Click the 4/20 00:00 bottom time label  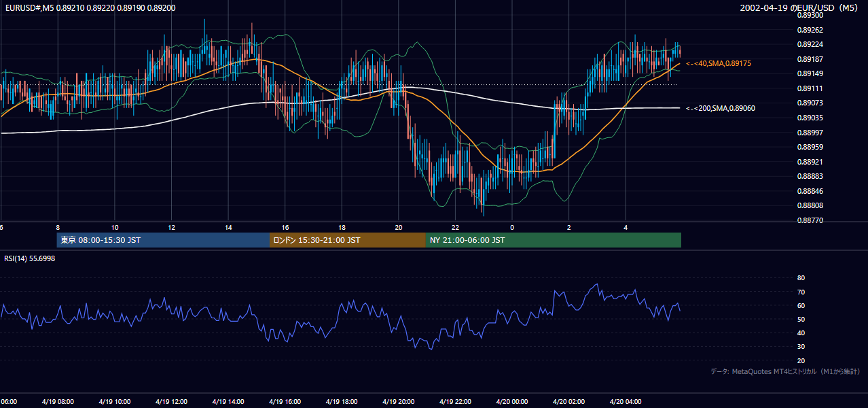tap(512, 402)
